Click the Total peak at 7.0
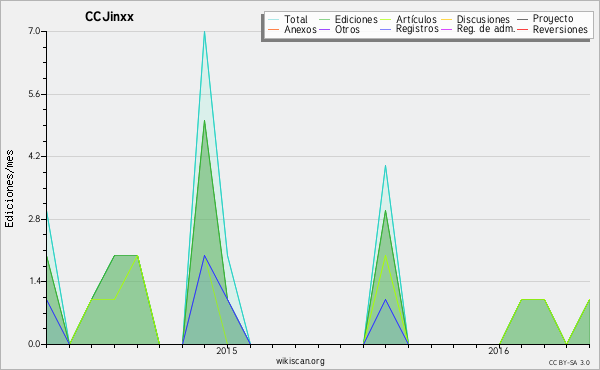The image size is (600, 370). click(x=205, y=32)
